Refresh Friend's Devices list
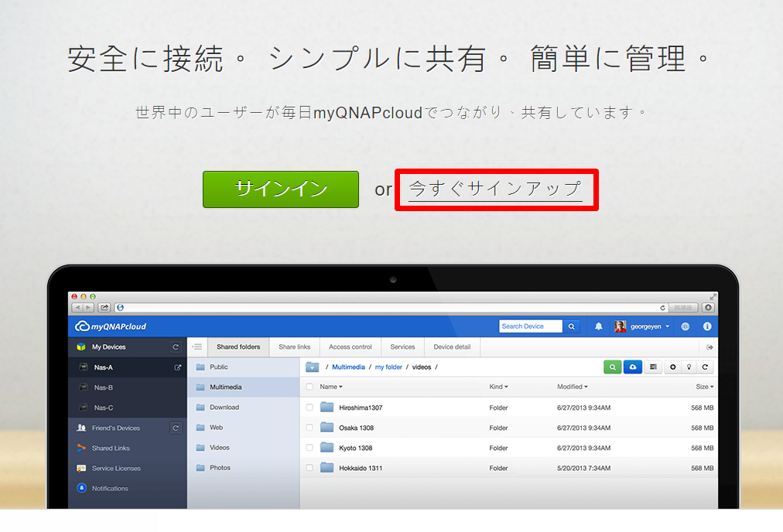Image resolution: width=783 pixels, height=532 pixels. pyautogui.click(x=176, y=428)
